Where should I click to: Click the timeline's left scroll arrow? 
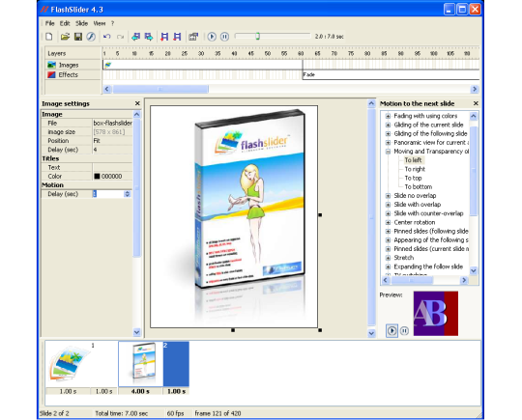[x=107, y=89]
